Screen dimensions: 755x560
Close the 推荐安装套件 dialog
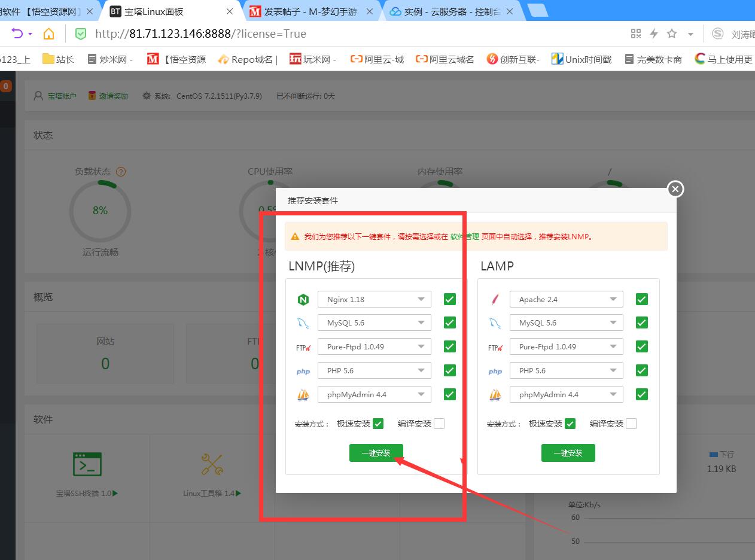point(675,189)
